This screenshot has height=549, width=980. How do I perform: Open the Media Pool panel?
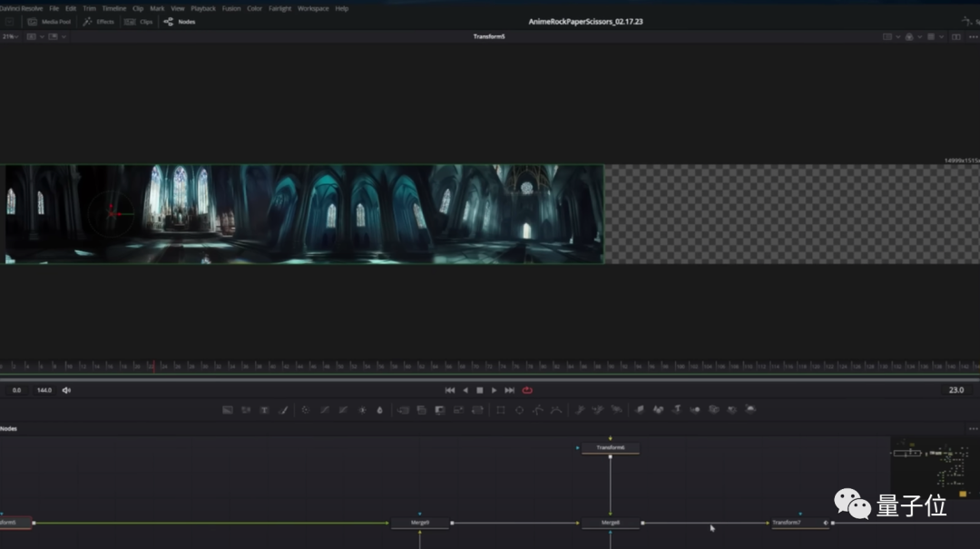pyautogui.click(x=50, y=22)
